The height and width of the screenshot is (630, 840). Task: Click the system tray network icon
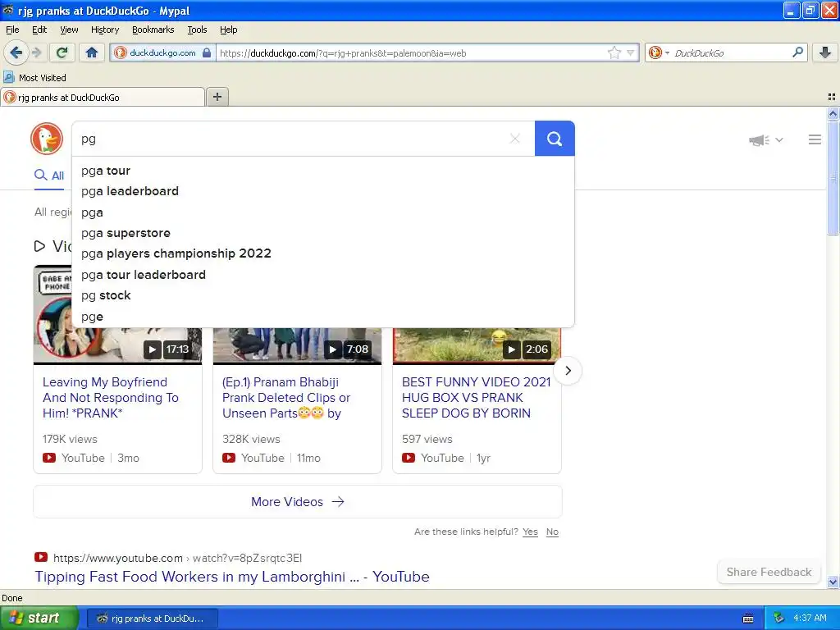click(x=778, y=618)
